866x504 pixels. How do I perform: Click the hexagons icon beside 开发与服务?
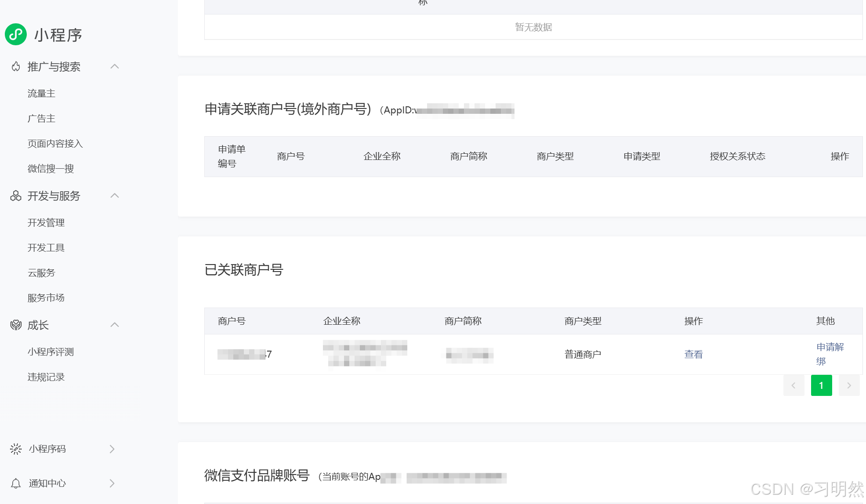pos(16,196)
